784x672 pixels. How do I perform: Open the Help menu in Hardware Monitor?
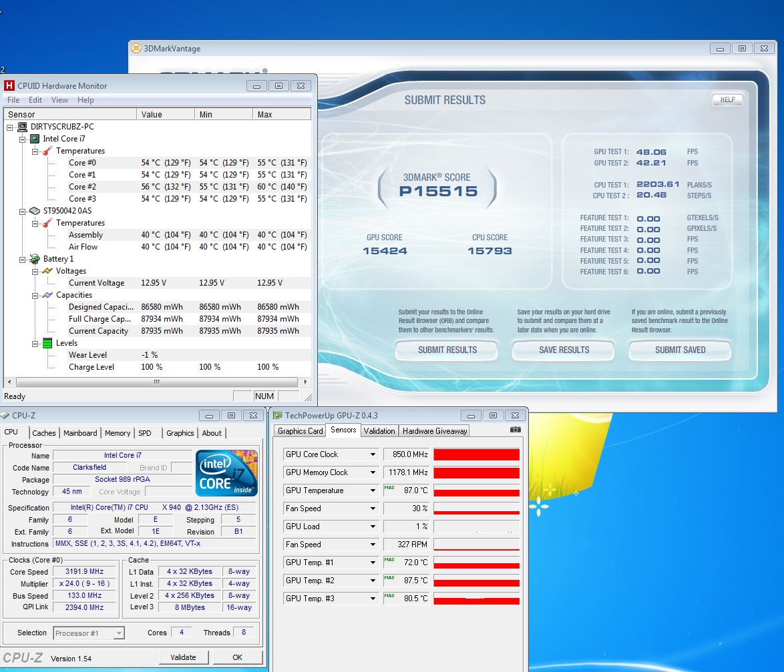tap(85, 100)
